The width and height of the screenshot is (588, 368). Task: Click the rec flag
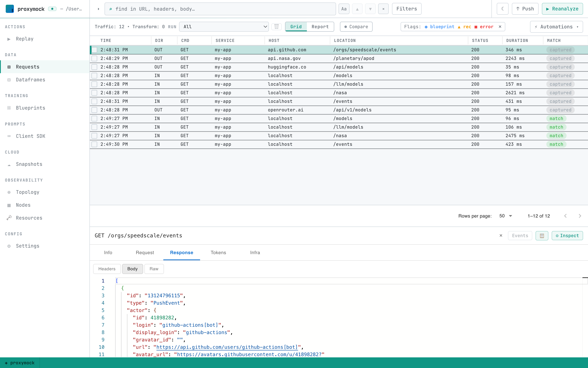coord(464,27)
